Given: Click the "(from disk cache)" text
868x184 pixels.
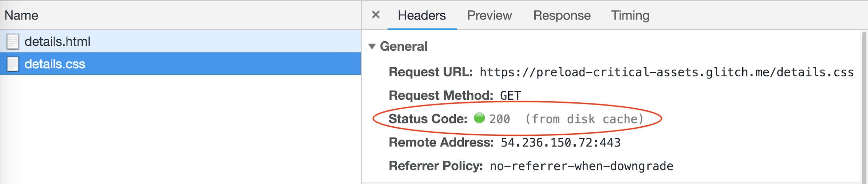Looking at the screenshot, I should (584, 119).
